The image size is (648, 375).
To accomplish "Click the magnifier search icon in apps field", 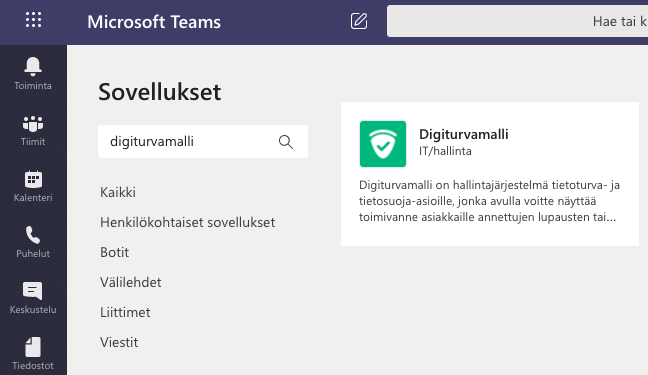I will pos(286,142).
